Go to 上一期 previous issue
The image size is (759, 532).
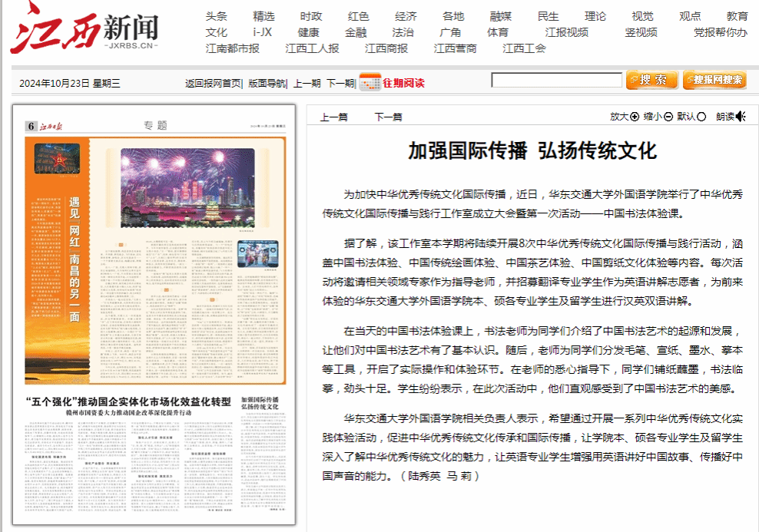click(307, 83)
